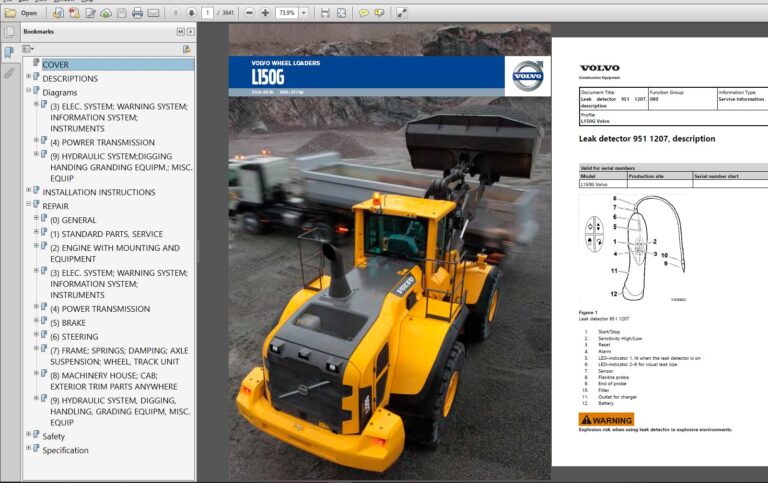Go to the next page with the down arrow
Screen dimensions: 768x483
coord(191,13)
